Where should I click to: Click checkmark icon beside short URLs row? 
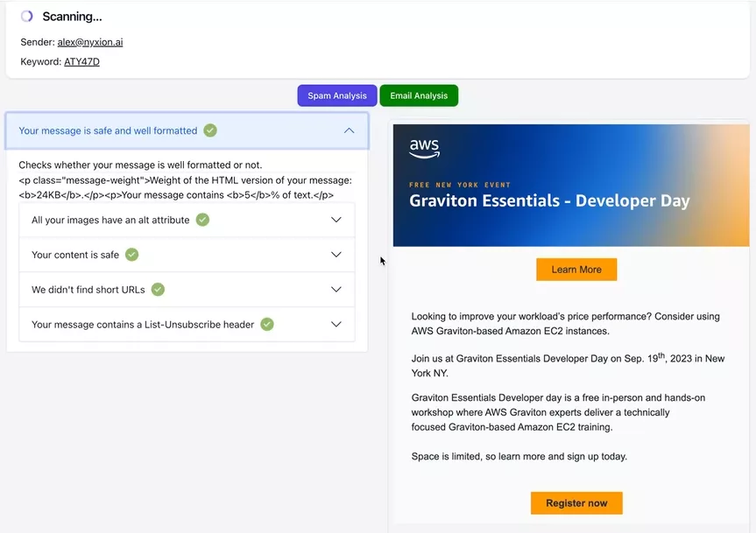(x=159, y=289)
